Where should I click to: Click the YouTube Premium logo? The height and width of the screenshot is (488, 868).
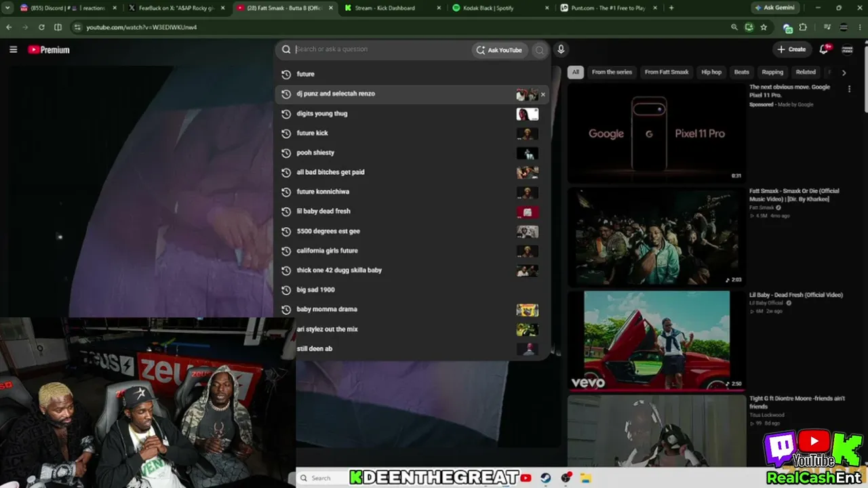(x=49, y=49)
